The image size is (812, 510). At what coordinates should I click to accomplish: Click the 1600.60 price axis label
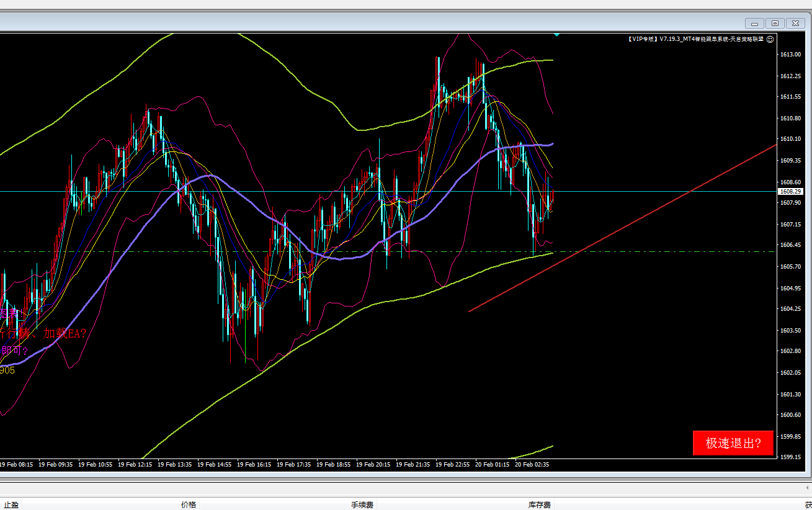[790, 414]
